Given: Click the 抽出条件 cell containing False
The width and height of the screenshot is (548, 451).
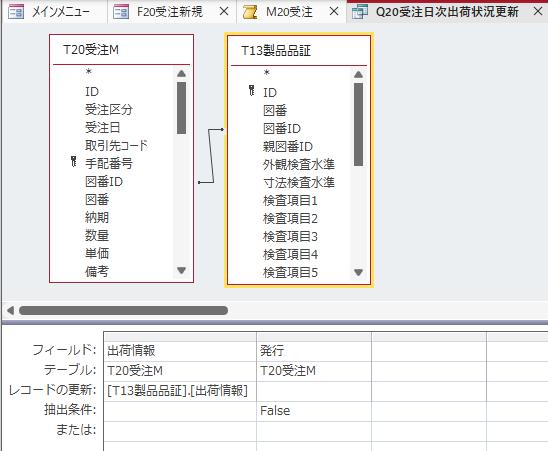Looking at the screenshot, I should (x=313, y=411).
